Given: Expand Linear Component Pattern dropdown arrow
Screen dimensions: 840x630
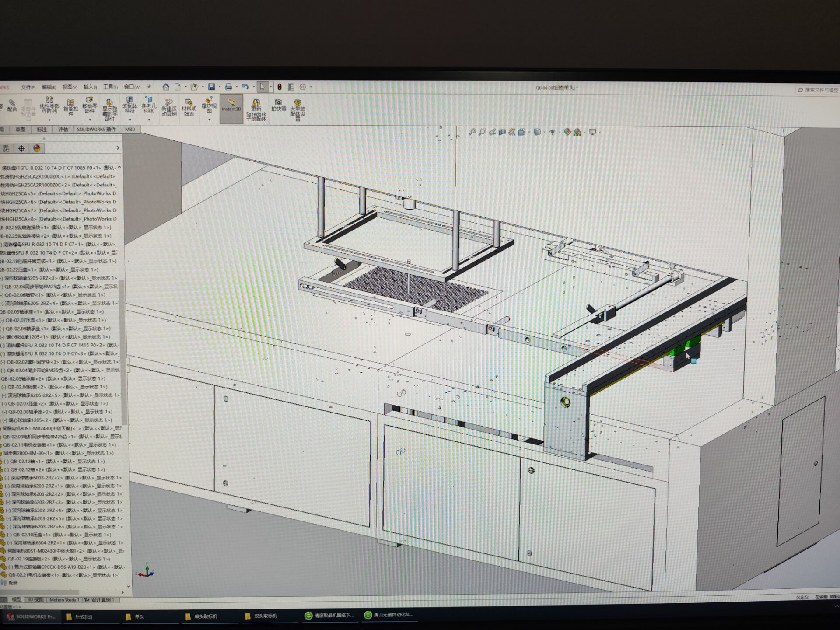Looking at the screenshot, I should 49,120.
